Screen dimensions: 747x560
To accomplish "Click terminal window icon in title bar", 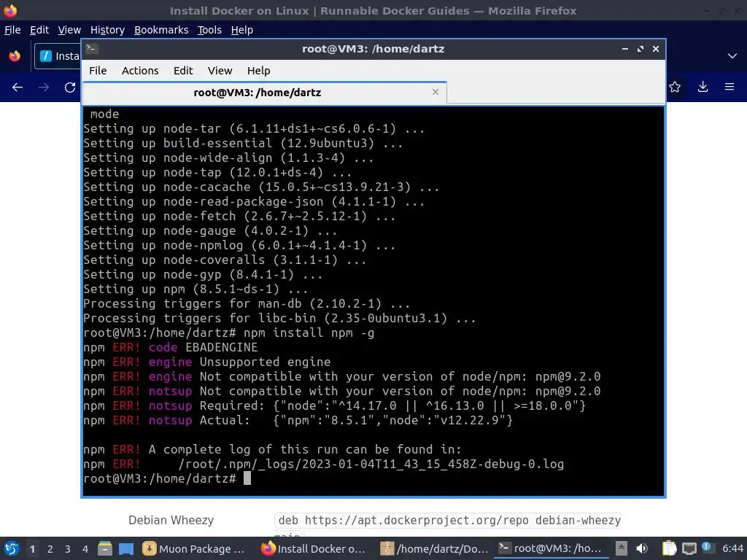I will coord(92,49).
